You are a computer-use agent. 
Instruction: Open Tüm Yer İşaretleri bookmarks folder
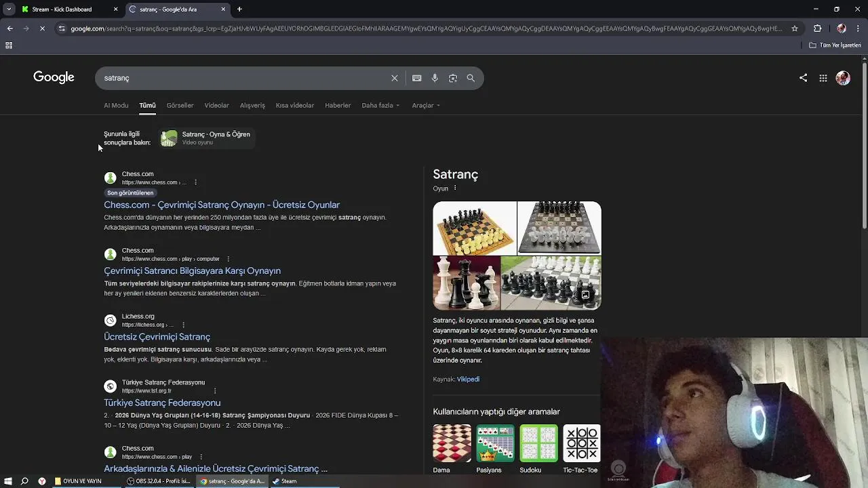click(835, 45)
